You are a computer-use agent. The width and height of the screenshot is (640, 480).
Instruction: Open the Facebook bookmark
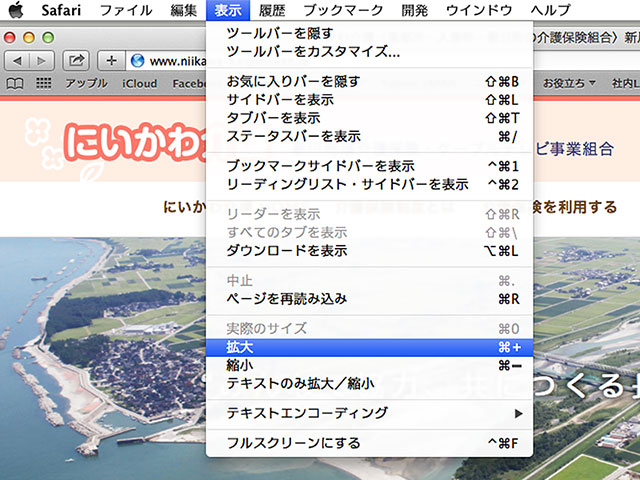coord(189,83)
